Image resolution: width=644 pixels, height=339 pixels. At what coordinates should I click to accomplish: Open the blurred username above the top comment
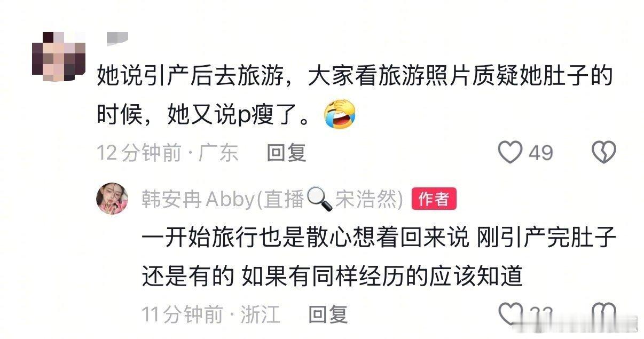(117, 38)
